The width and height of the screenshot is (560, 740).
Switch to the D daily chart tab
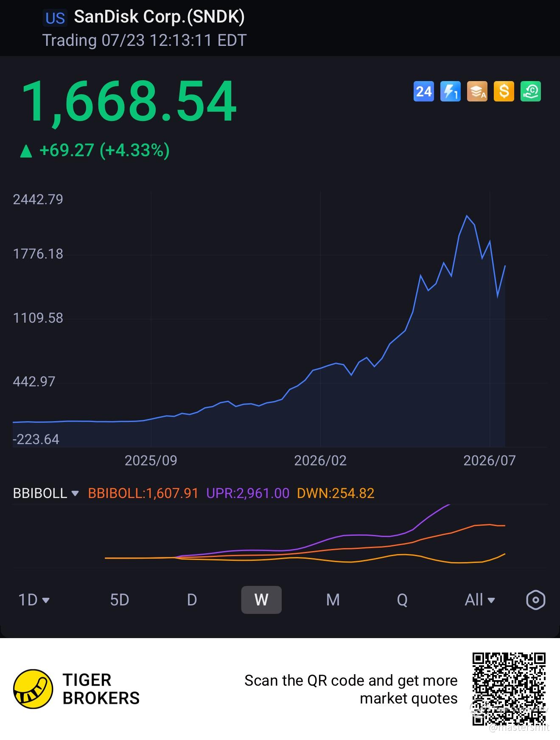pyautogui.click(x=192, y=600)
